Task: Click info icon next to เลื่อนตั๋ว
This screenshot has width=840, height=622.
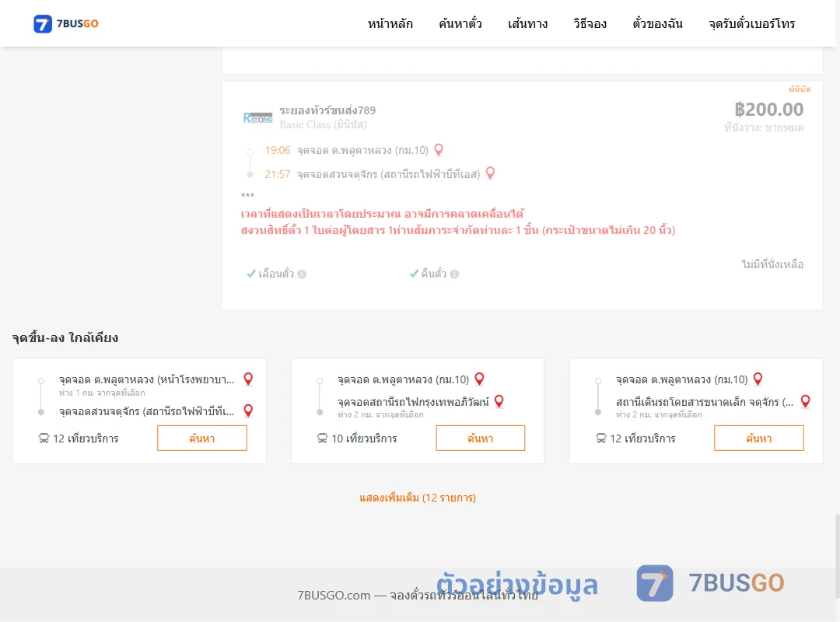Action: coord(302,274)
